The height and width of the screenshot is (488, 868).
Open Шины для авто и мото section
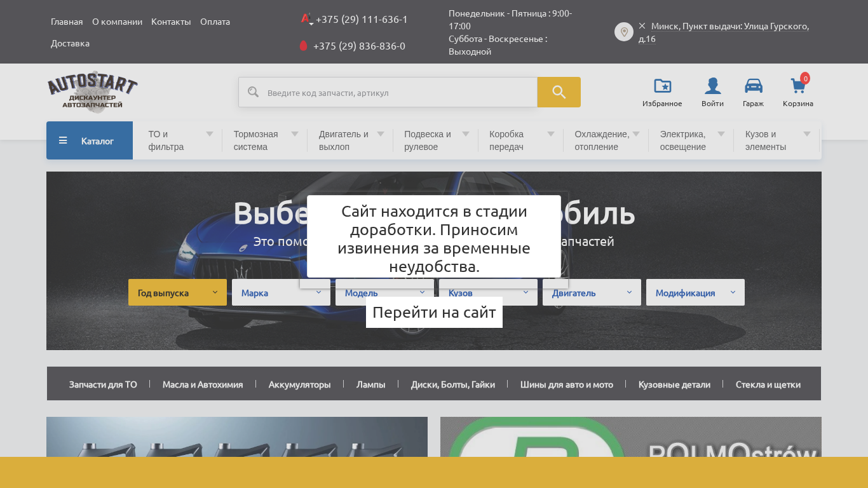pos(567,384)
